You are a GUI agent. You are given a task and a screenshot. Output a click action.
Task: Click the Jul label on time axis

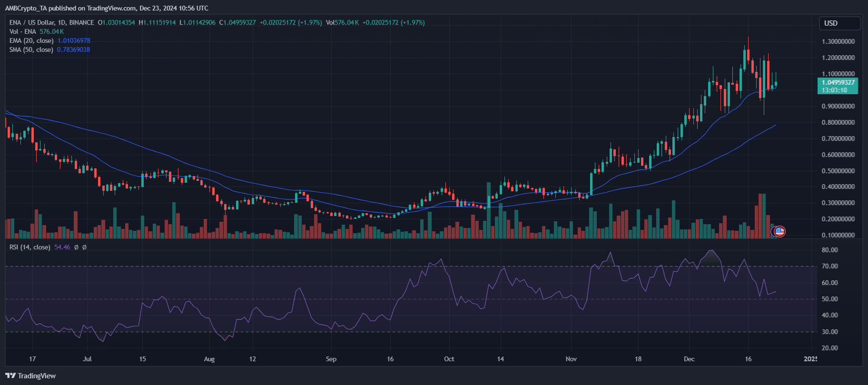click(87, 359)
